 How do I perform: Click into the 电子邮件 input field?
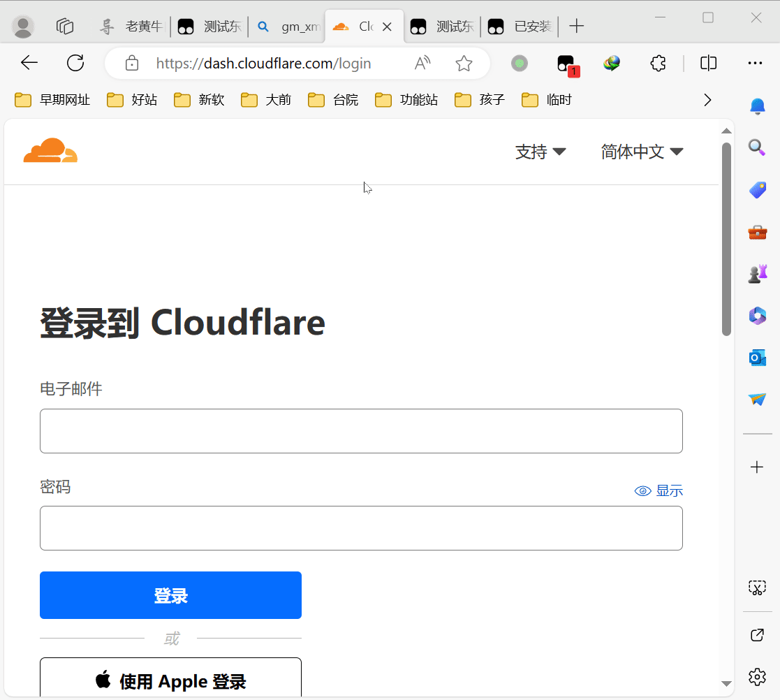361,431
